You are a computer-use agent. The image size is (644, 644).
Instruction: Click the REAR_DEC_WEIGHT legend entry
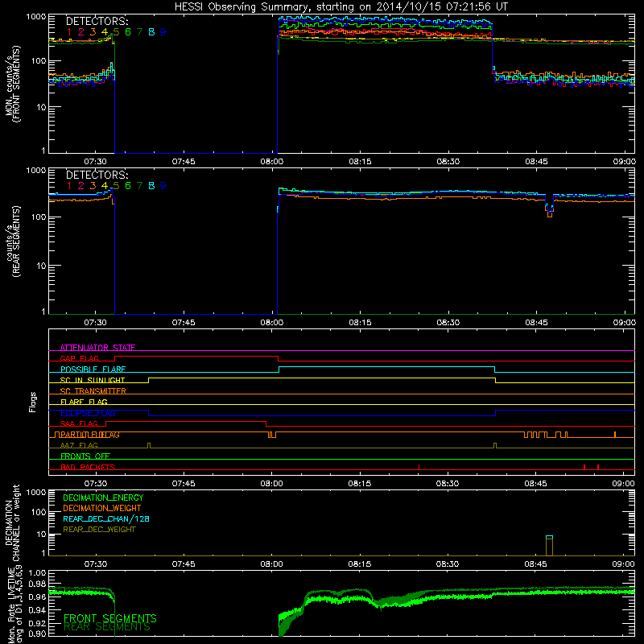99,530
